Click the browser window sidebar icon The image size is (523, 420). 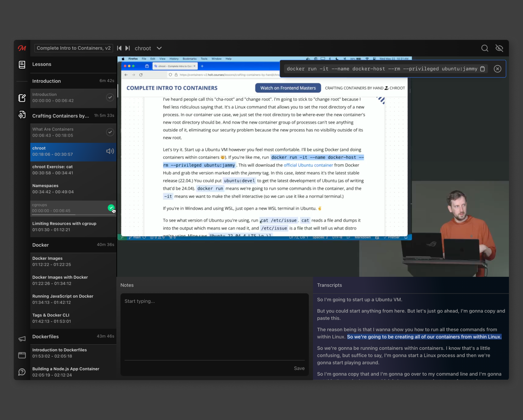pyautogui.click(x=22, y=355)
